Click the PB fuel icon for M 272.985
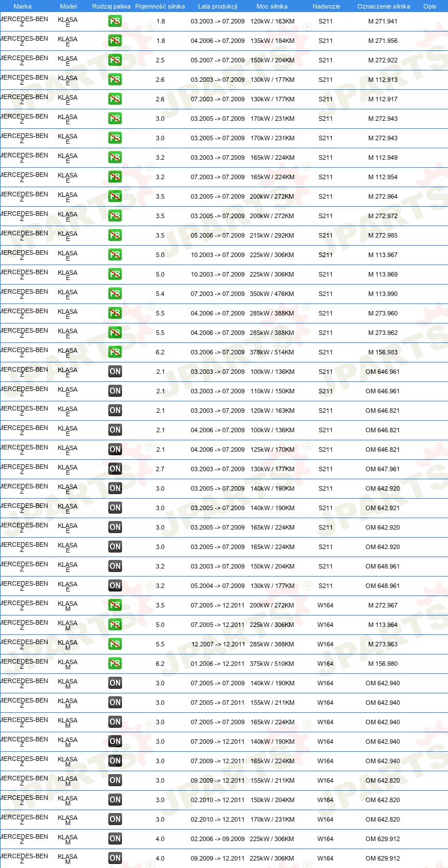Image resolution: width=448 pixels, height=868 pixels. pos(115,235)
